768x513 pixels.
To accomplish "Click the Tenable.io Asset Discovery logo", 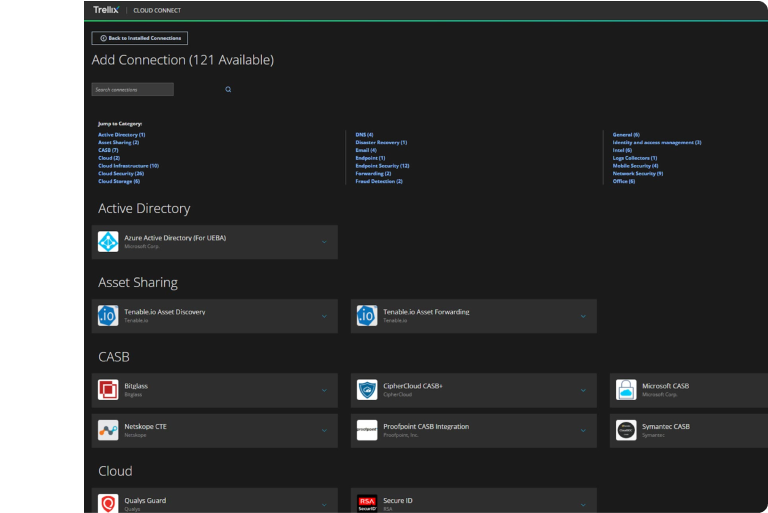I will tap(108, 316).
